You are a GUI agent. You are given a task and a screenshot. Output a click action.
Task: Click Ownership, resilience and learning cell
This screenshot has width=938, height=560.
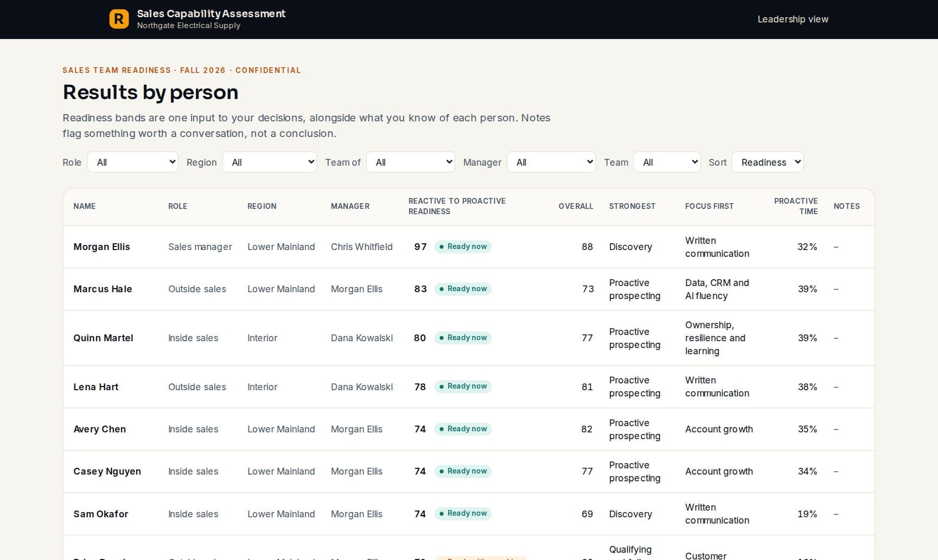pos(715,338)
